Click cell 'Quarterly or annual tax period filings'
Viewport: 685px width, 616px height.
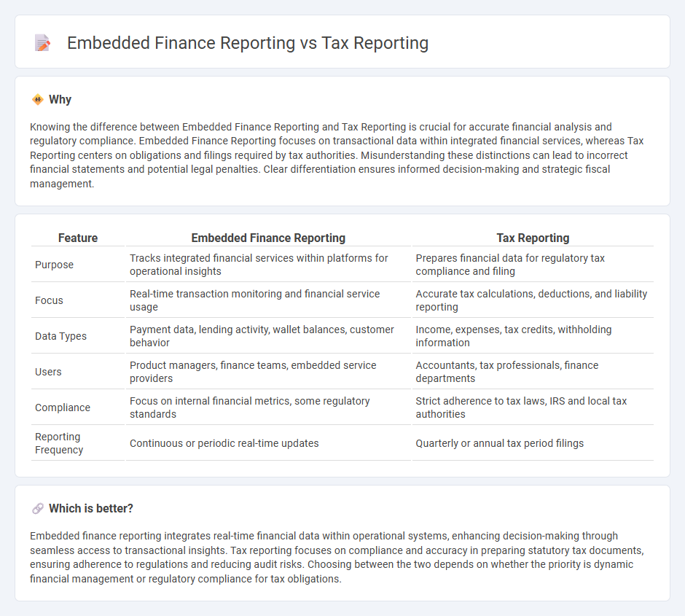tap(533, 443)
